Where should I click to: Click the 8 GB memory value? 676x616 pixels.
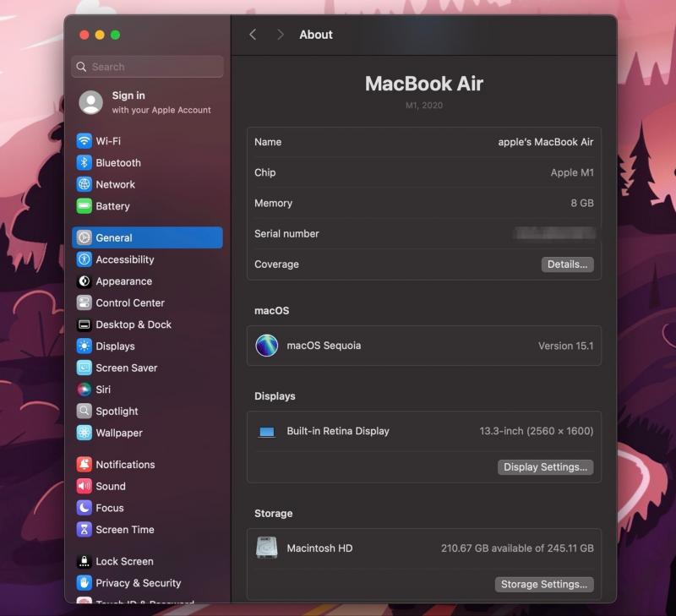[x=582, y=203]
